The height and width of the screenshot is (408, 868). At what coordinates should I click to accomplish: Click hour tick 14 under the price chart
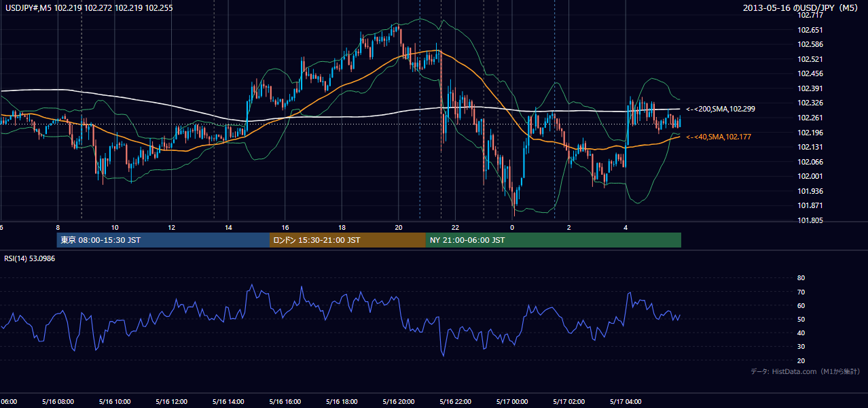coord(229,227)
